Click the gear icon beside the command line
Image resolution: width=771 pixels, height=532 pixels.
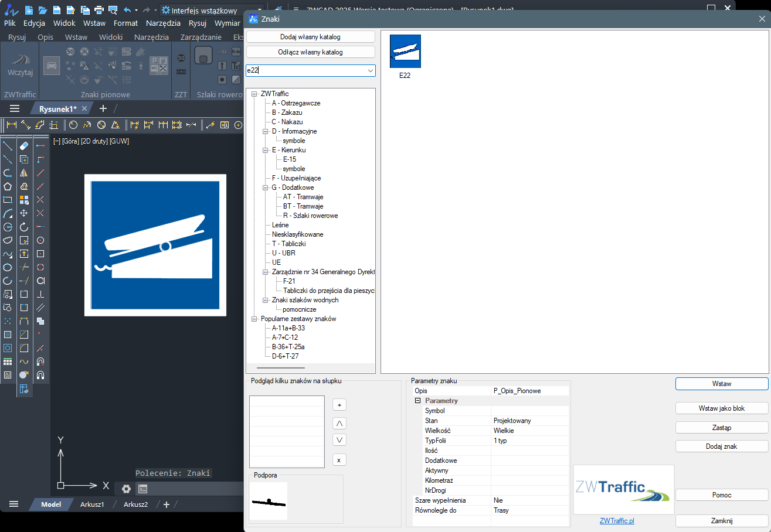(x=126, y=489)
